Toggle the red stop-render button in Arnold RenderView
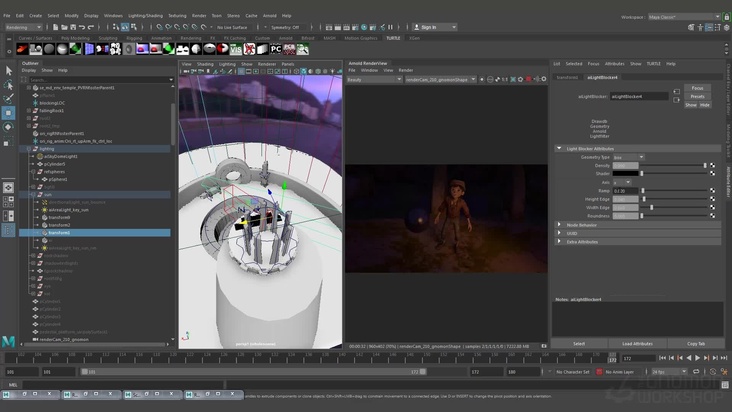The height and width of the screenshot is (412, 732). (528, 79)
